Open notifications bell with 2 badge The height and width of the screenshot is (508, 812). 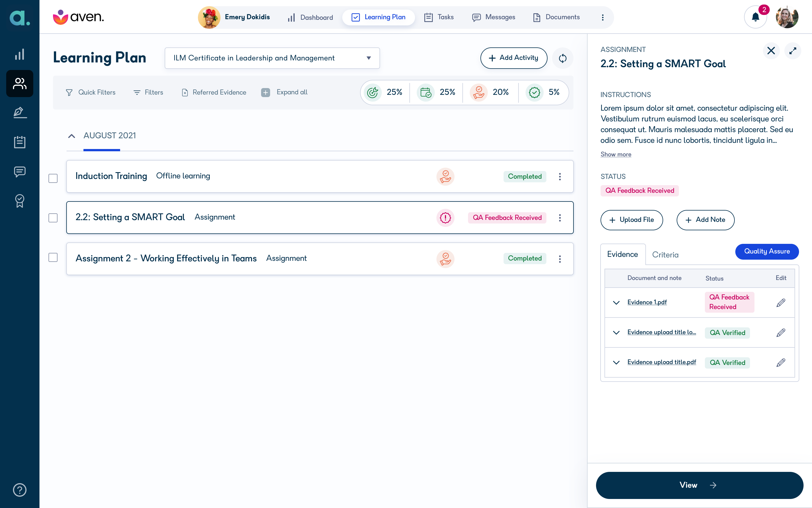tap(756, 17)
